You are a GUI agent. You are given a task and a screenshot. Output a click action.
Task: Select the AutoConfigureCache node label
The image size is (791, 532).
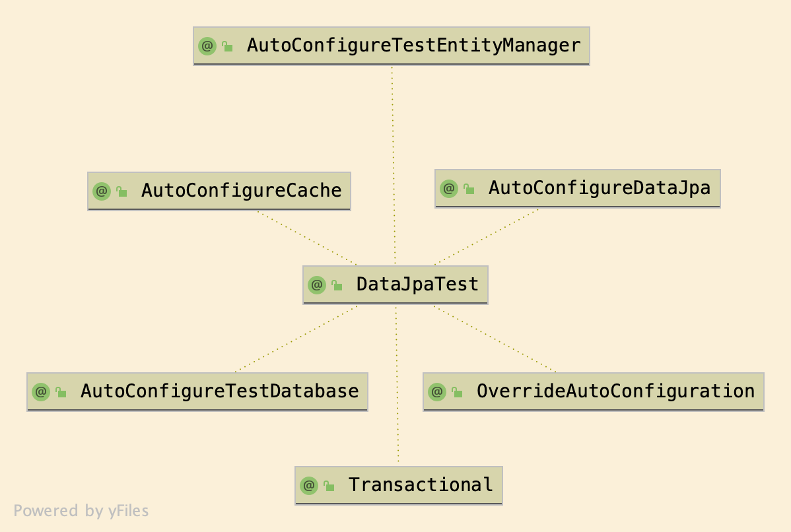(x=241, y=191)
